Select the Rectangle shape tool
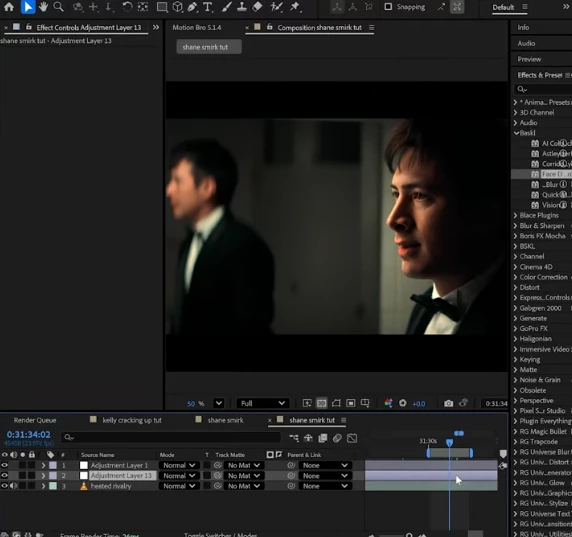 coord(162,7)
